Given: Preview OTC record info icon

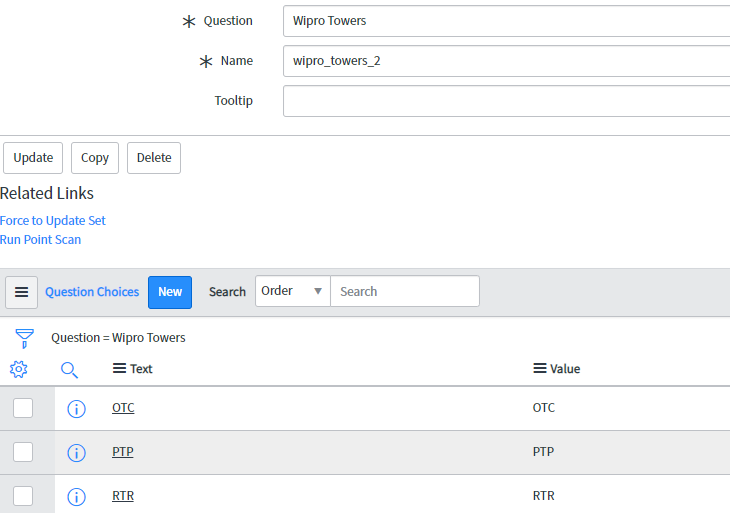Looking at the screenshot, I should [x=76, y=409].
